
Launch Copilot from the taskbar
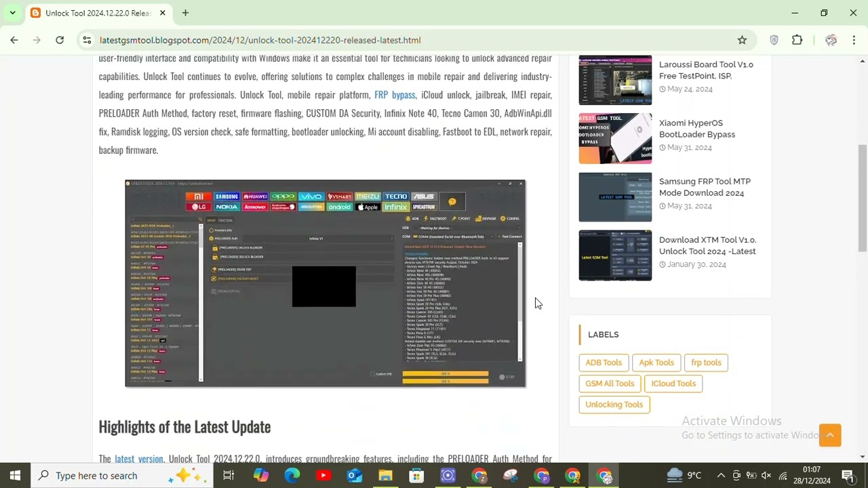coord(261,475)
